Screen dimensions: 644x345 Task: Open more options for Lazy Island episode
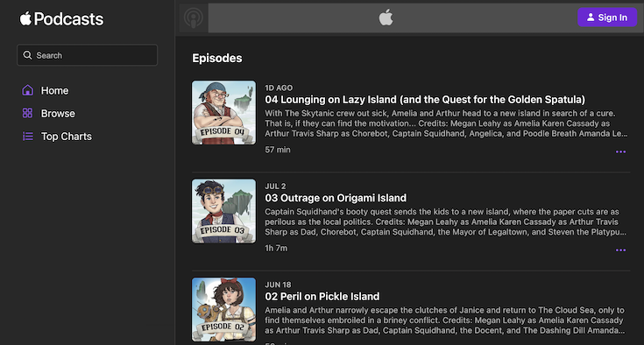pyautogui.click(x=620, y=151)
